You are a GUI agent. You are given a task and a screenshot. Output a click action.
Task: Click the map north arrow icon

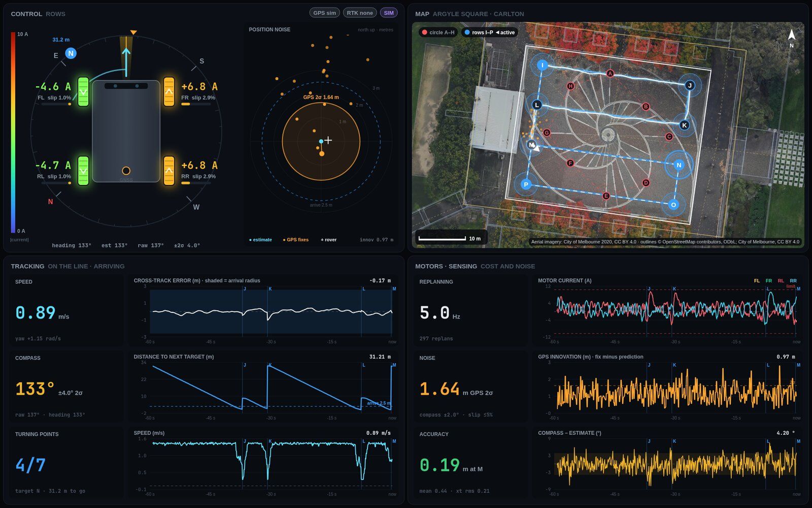[x=791, y=35]
